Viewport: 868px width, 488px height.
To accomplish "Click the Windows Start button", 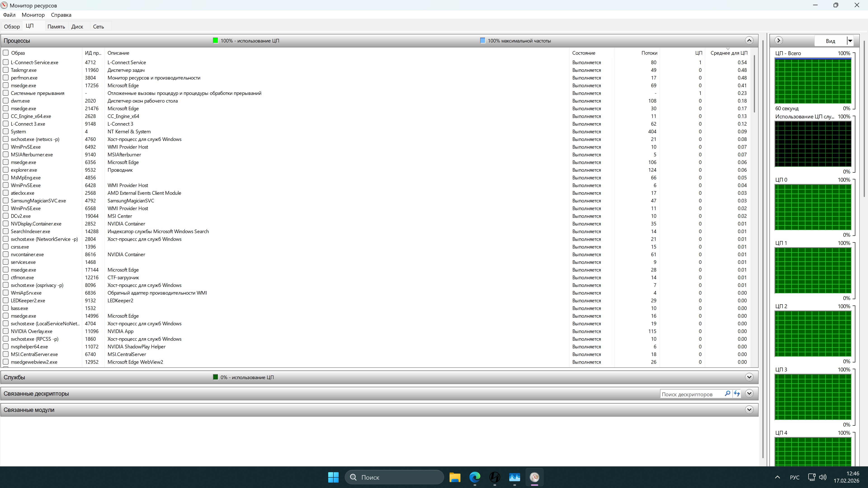I will [333, 477].
